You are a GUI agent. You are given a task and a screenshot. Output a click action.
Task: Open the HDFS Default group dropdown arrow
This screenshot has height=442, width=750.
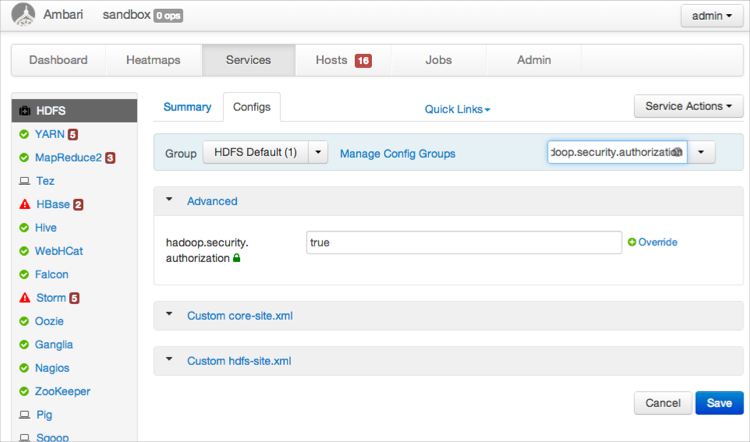tap(318, 153)
